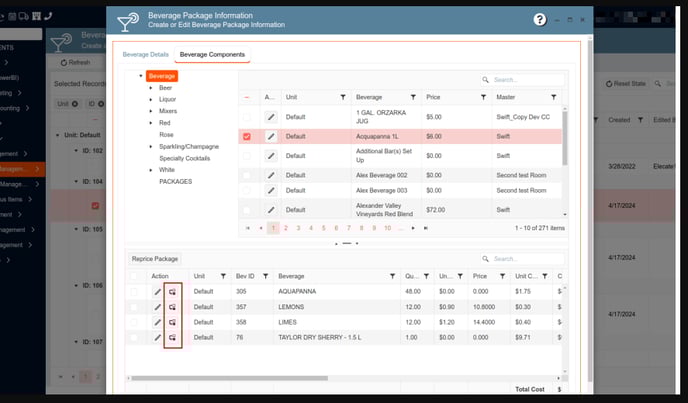This screenshot has height=403, width=688.
Task: Click the help question mark icon
Action: click(x=540, y=19)
